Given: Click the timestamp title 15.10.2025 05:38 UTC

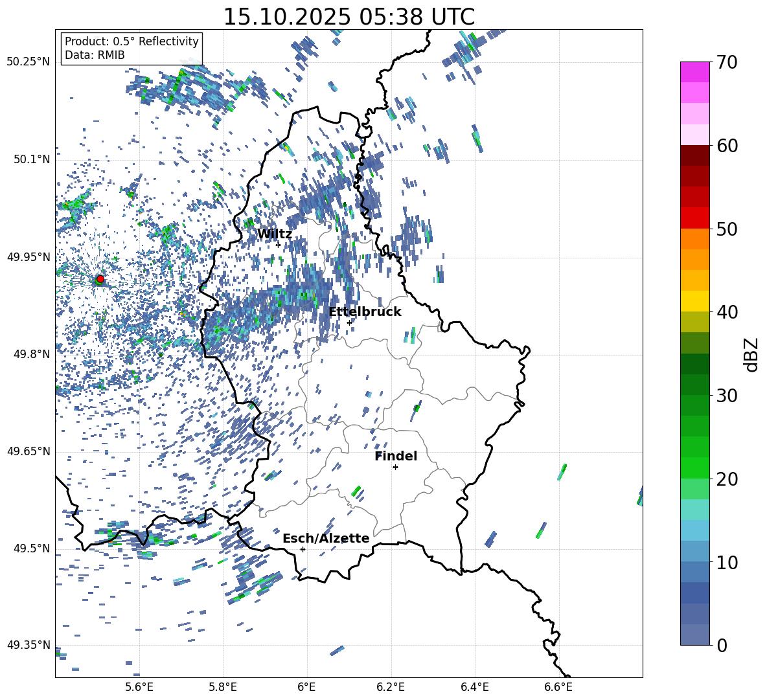Looking at the screenshot, I should (x=349, y=17).
